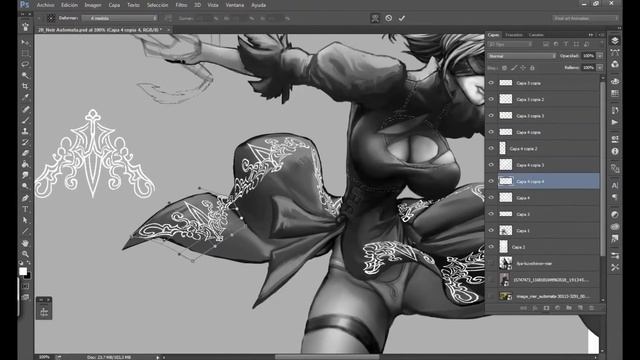Image resolution: width=640 pixels, height=360 pixels.
Task: Open the Edición menu
Action: pos(69,5)
